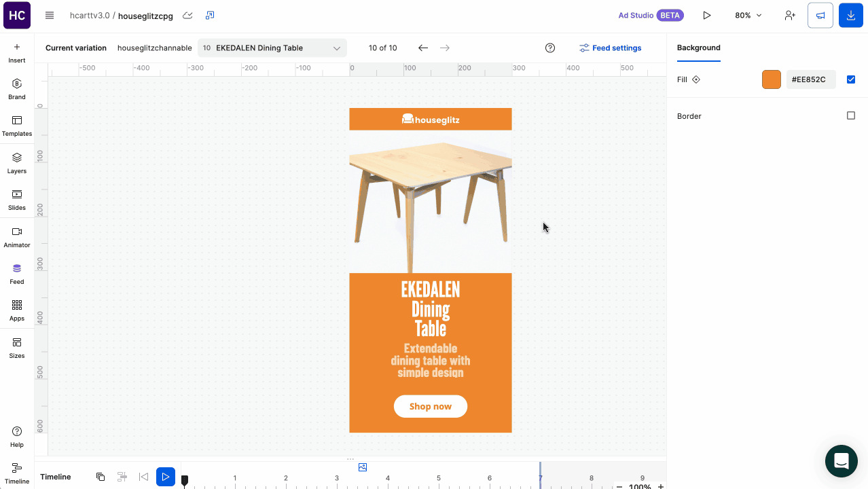Go to next variation arrow

click(x=445, y=48)
